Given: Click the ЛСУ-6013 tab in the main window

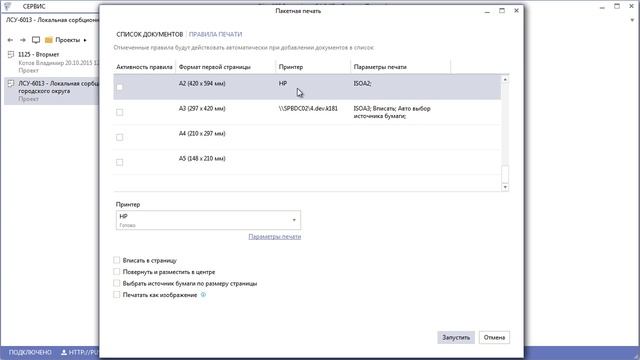Looking at the screenshot, I should [x=52, y=20].
